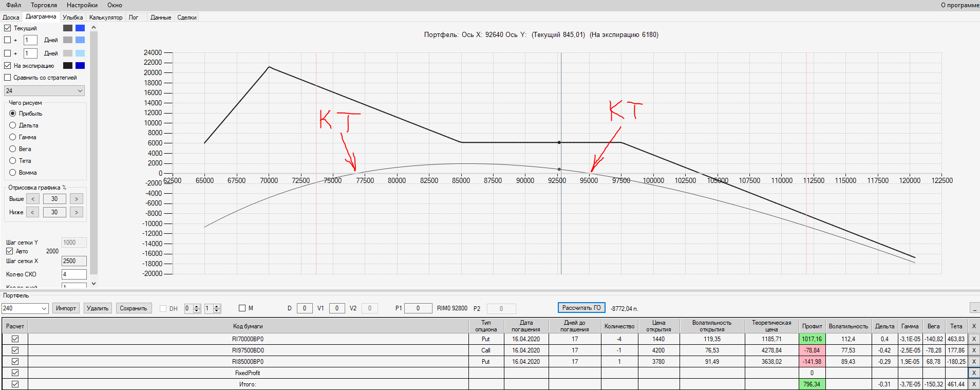Open the Сделки tab
This screenshot has height=390, width=980.
(187, 17)
